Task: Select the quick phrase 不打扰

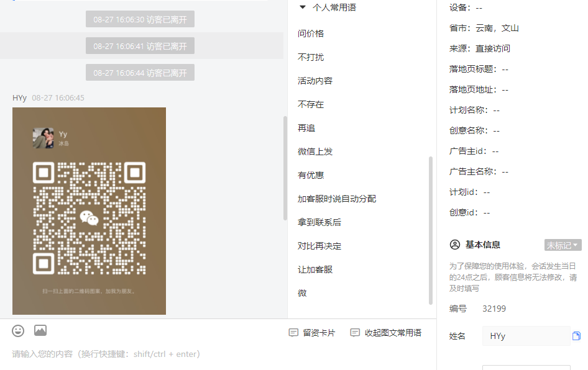Action: tap(311, 57)
